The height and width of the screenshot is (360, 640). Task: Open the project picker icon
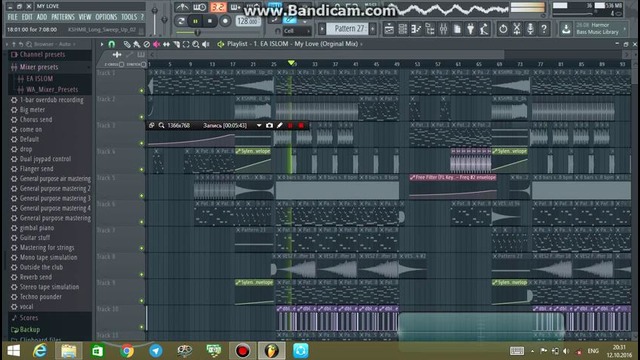pos(457,29)
